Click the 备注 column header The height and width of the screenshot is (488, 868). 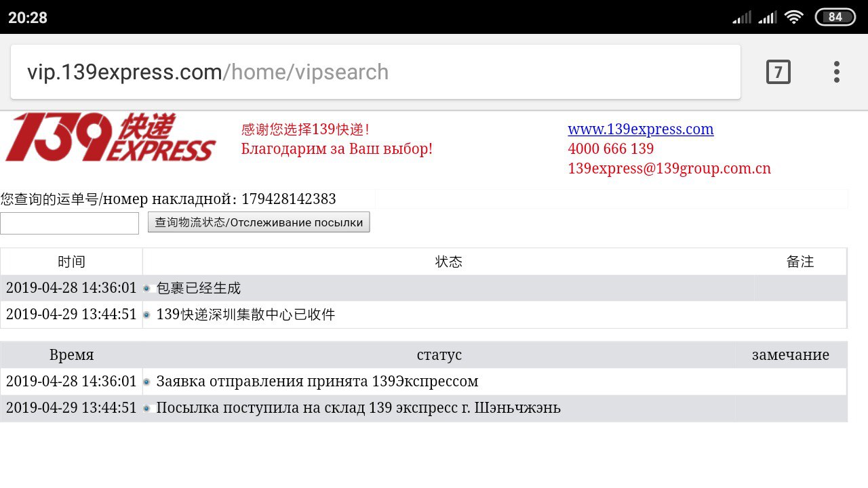click(x=800, y=262)
